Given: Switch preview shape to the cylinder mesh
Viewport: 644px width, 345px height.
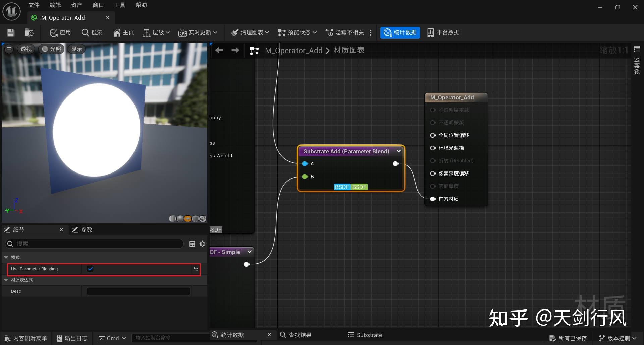Looking at the screenshot, I should [x=172, y=218].
